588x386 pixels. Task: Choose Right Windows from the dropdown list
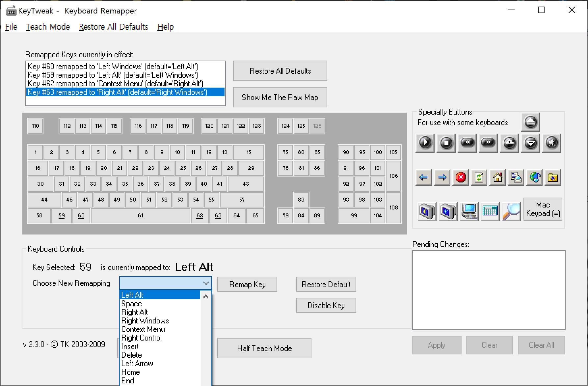point(160,320)
